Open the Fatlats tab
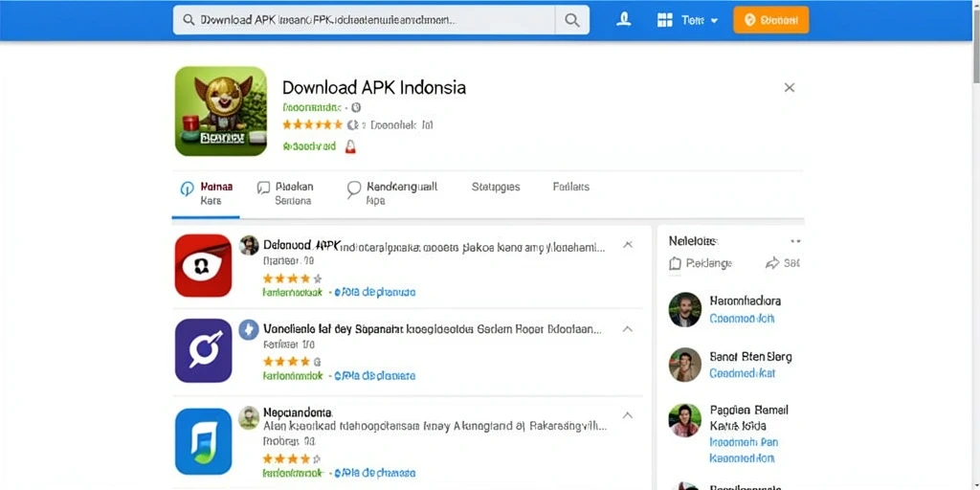 [570, 187]
